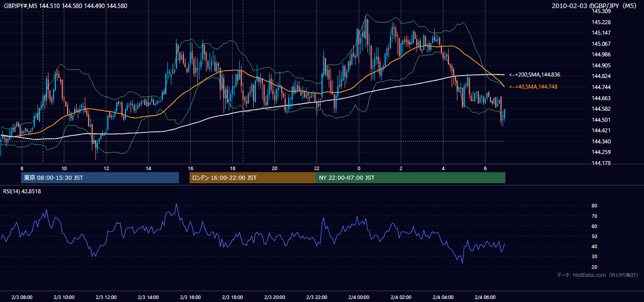Click price axis label 144.986
Viewport: 644px width, 302px height.
click(x=602, y=54)
